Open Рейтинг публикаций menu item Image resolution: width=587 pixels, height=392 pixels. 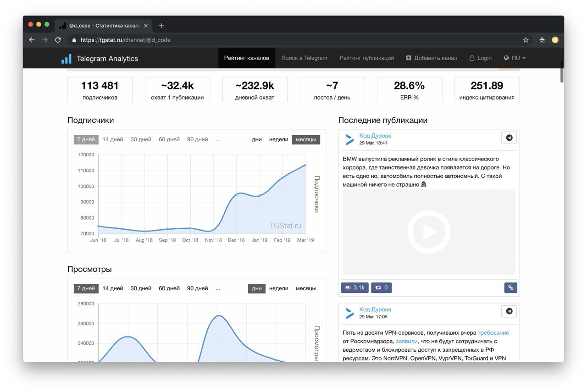coord(367,58)
